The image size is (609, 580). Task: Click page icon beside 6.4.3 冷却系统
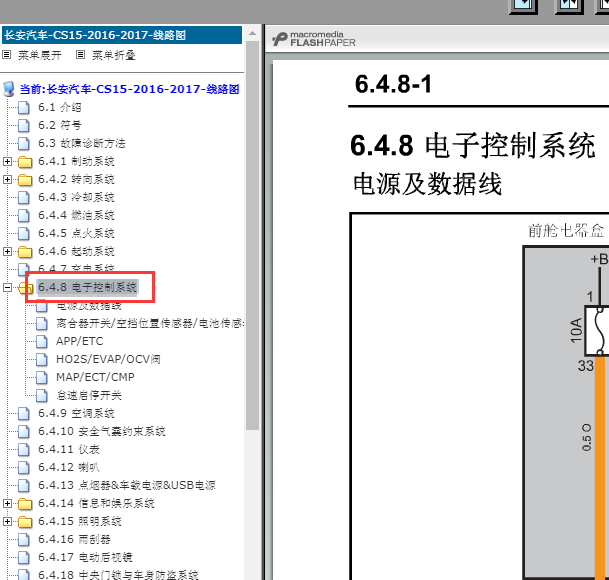click(x=24, y=197)
